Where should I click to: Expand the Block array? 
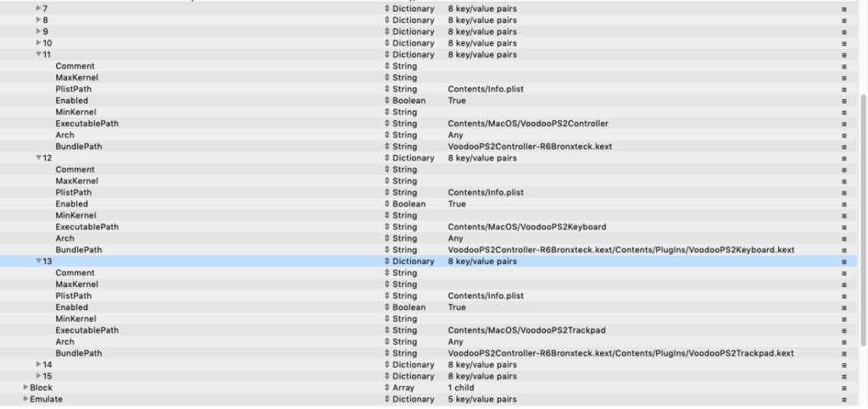26,388
